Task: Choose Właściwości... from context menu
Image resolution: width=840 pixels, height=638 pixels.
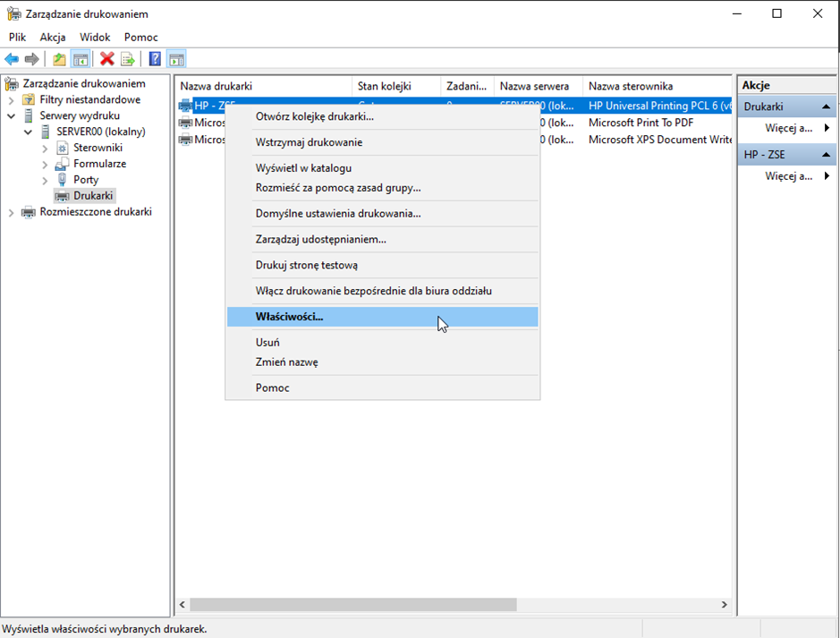Action: [x=289, y=317]
